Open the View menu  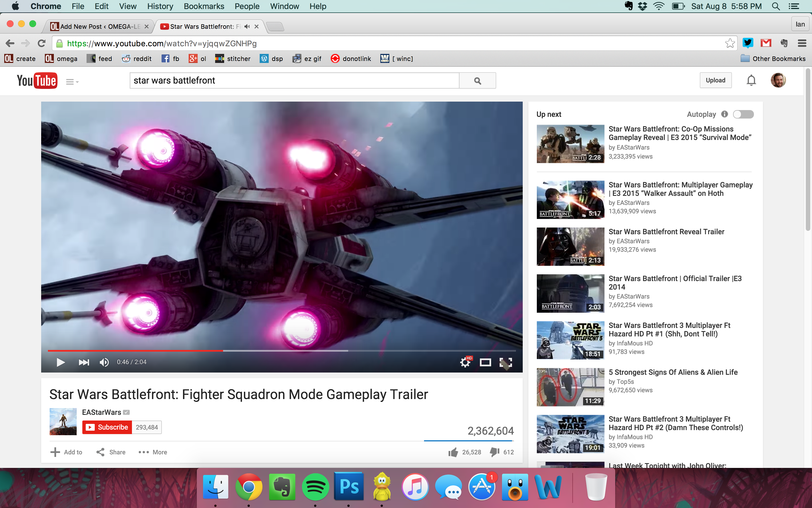pos(128,6)
